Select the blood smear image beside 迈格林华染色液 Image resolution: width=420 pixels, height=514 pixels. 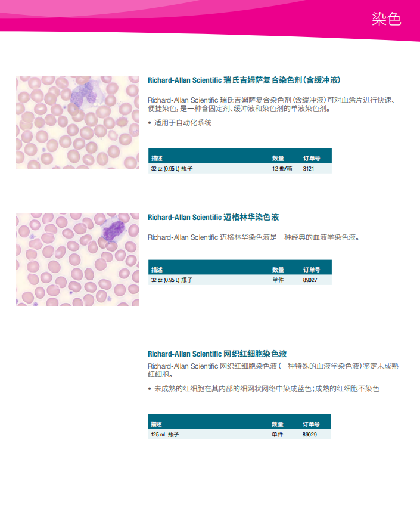coord(77,260)
